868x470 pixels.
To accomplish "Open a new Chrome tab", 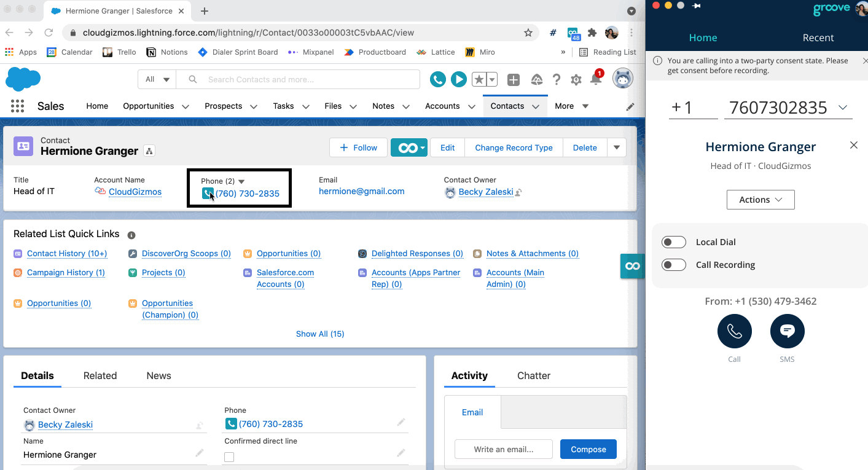I will coord(205,11).
